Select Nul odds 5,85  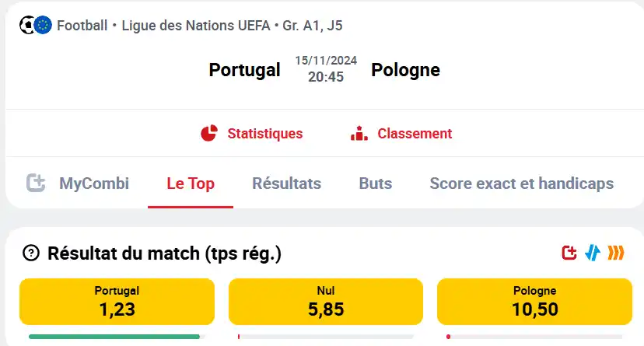coord(326,302)
